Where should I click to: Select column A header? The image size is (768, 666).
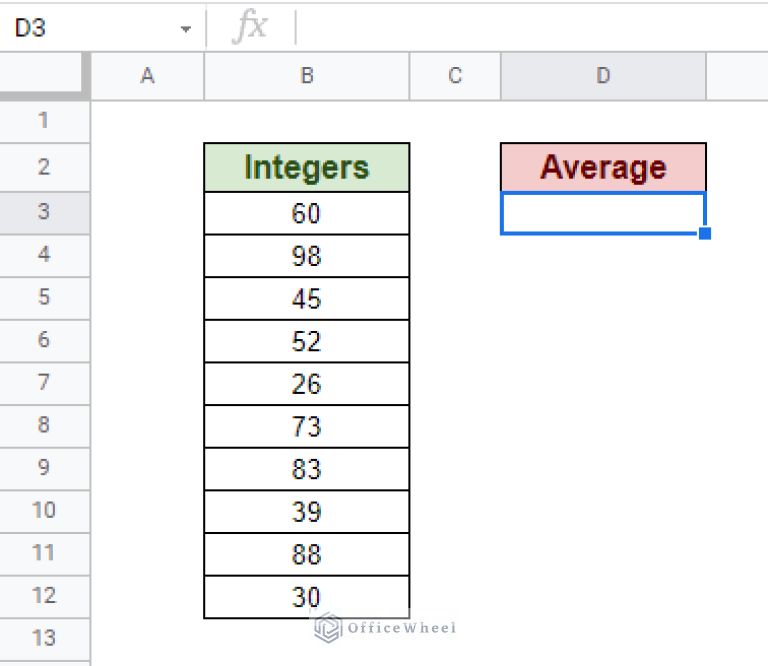[x=147, y=76]
